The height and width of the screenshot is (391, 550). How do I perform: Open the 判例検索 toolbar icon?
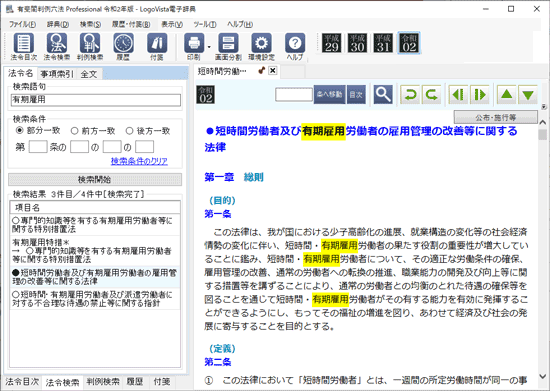coord(90,47)
